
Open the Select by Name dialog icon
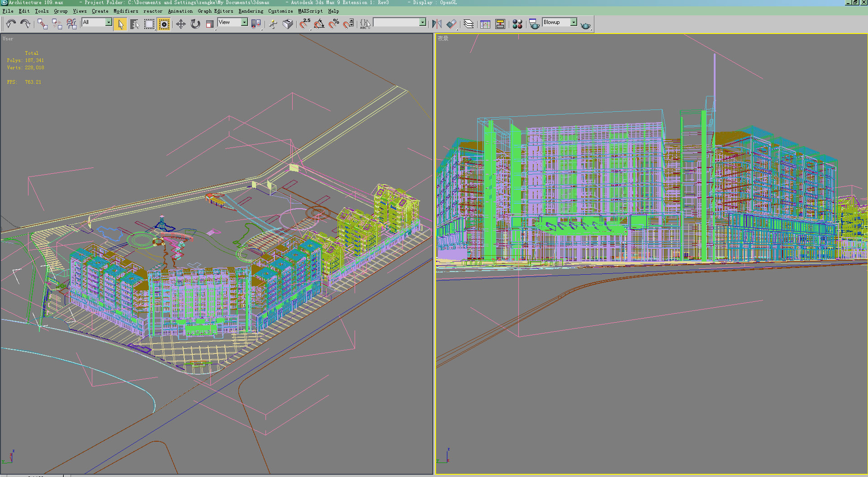[135, 24]
